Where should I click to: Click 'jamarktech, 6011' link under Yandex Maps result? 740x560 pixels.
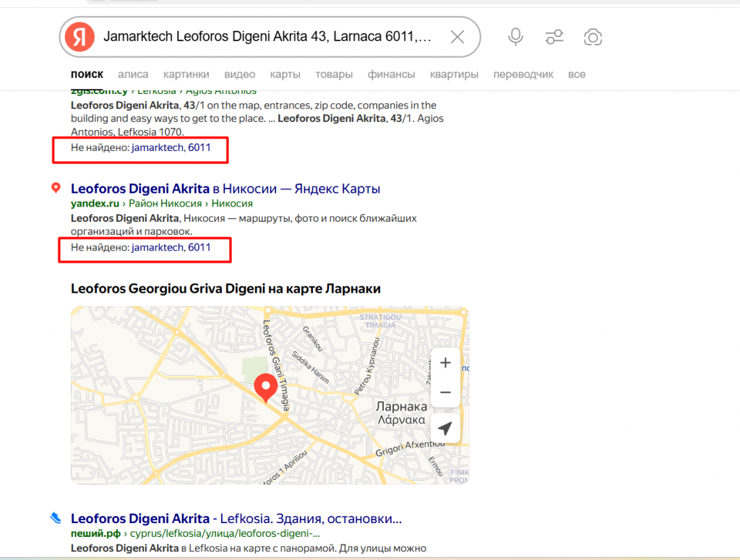coord(171,247)
